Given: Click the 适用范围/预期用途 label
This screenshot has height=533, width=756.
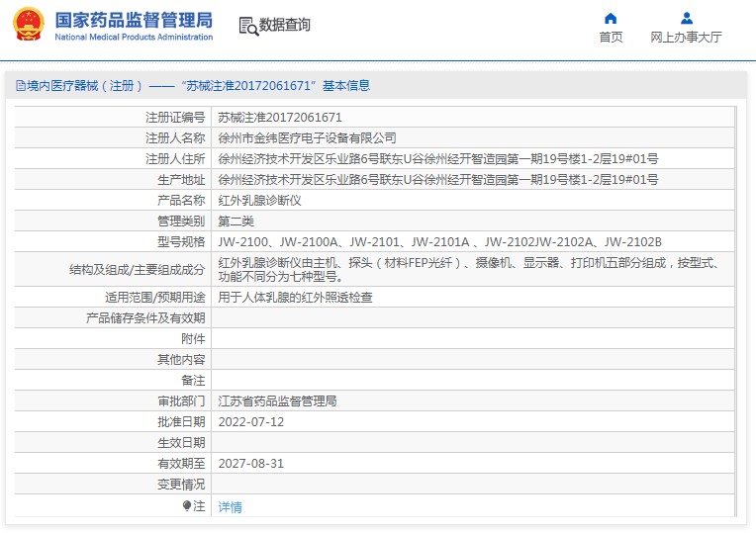Looking at the screenshot, I should click(x=155, y=298).
